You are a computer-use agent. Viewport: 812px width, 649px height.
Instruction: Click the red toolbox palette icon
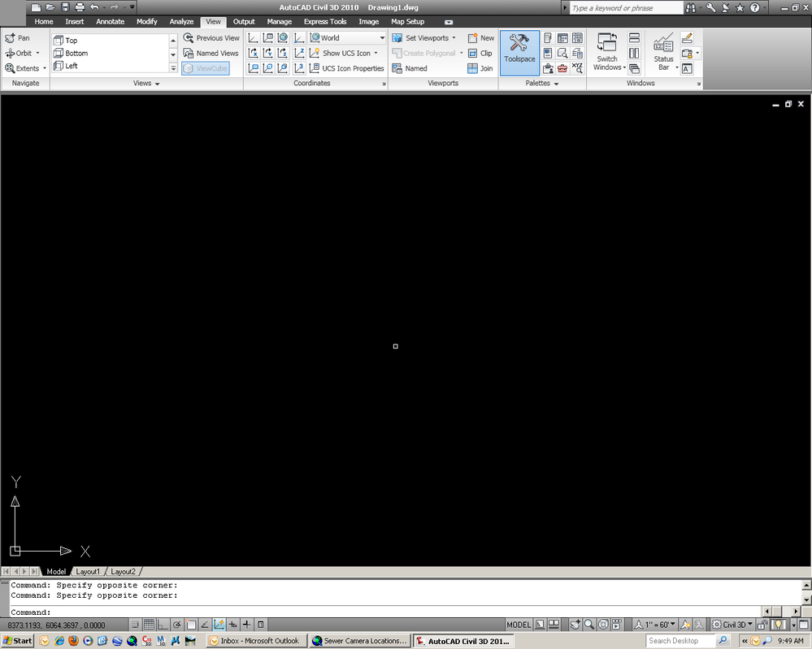click(562, 67)
